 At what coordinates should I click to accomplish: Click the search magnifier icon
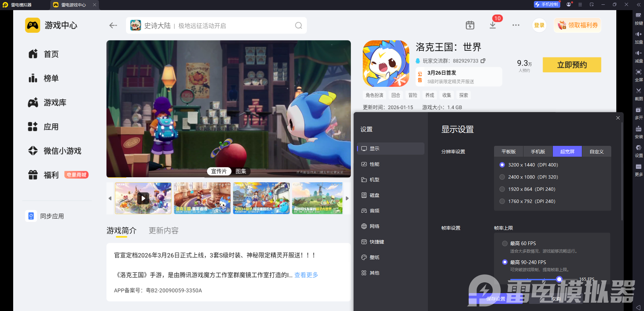click(x=299, y=25)
